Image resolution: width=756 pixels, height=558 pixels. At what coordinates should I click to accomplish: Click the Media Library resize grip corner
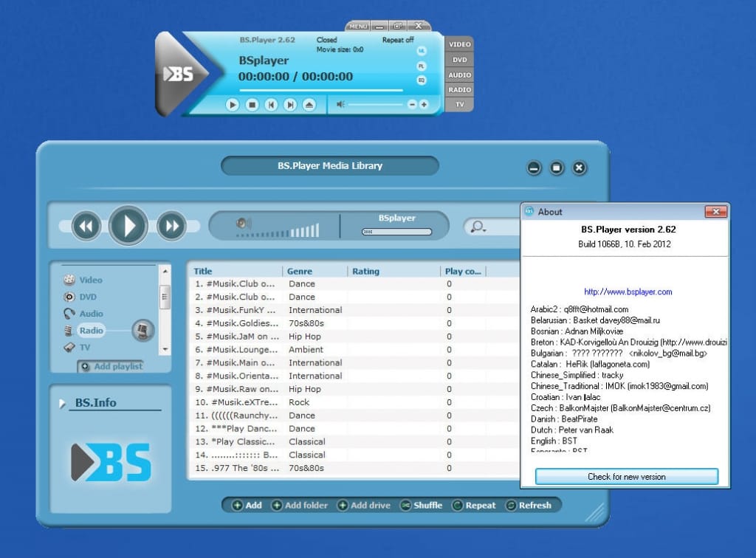click(596, 513)
